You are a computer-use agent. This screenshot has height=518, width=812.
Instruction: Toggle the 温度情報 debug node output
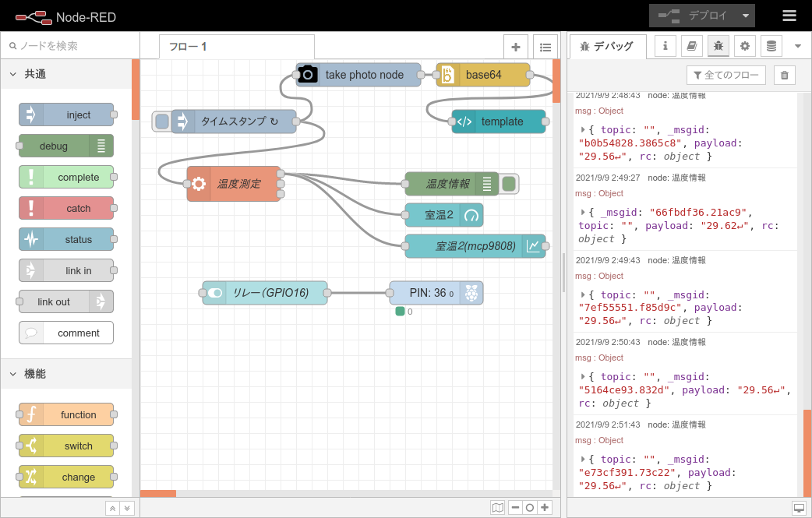[509, 184]
